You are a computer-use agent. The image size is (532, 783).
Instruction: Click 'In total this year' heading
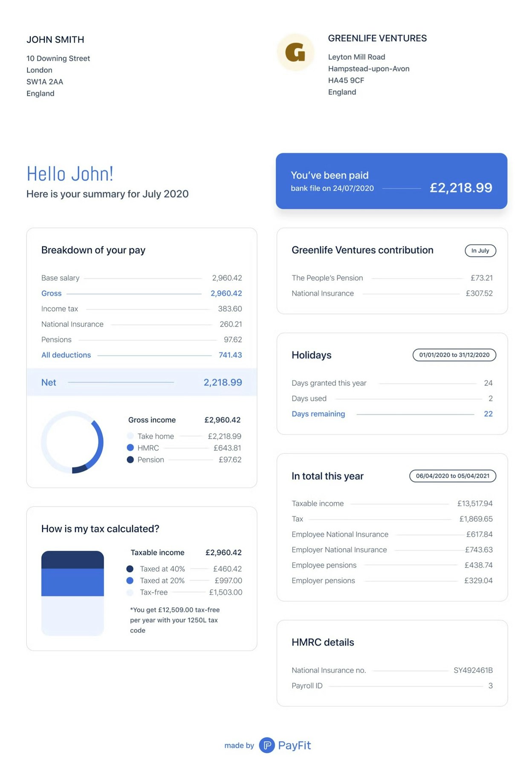pyautogui.click(x=327, y=476)
